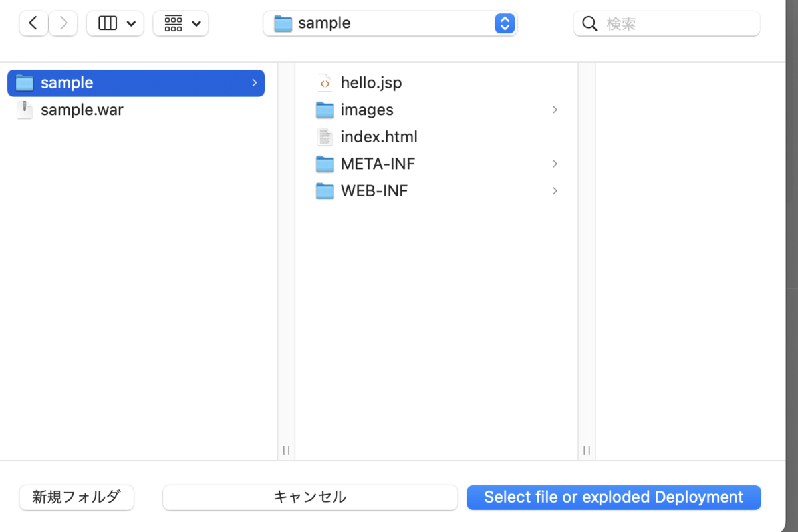Click the column divider resize handle

286,450
